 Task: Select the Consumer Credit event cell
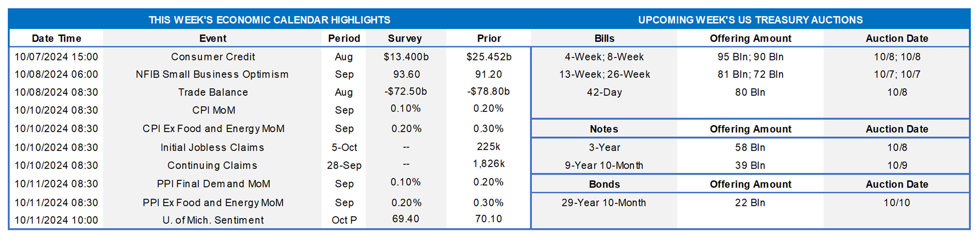point(213,57)
